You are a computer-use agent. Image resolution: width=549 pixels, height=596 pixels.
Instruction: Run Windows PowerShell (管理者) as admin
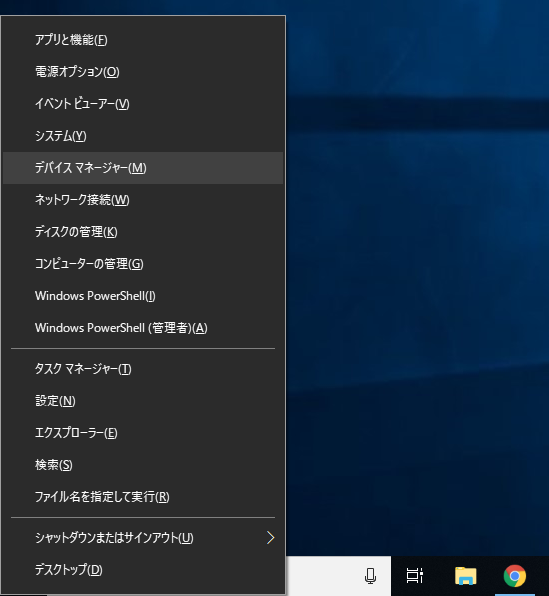(x=143, y=328)
